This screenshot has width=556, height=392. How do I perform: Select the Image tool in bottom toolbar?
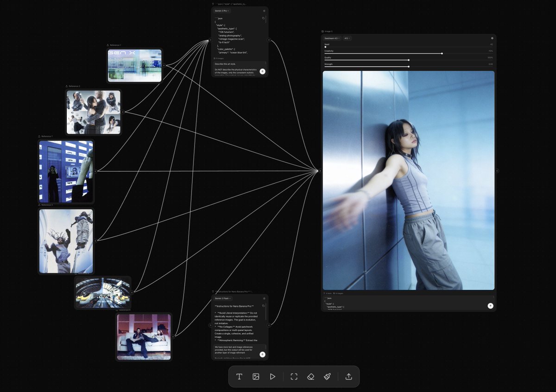(256, 377)
